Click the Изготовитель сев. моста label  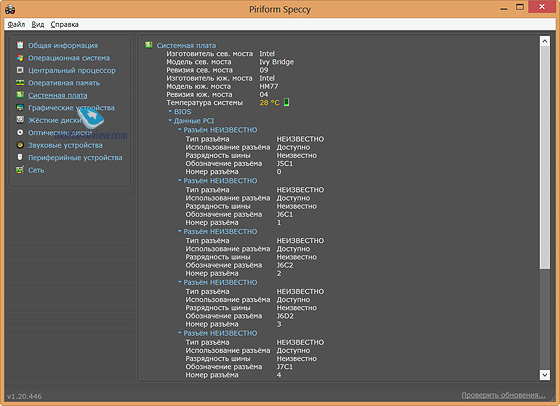209,54
